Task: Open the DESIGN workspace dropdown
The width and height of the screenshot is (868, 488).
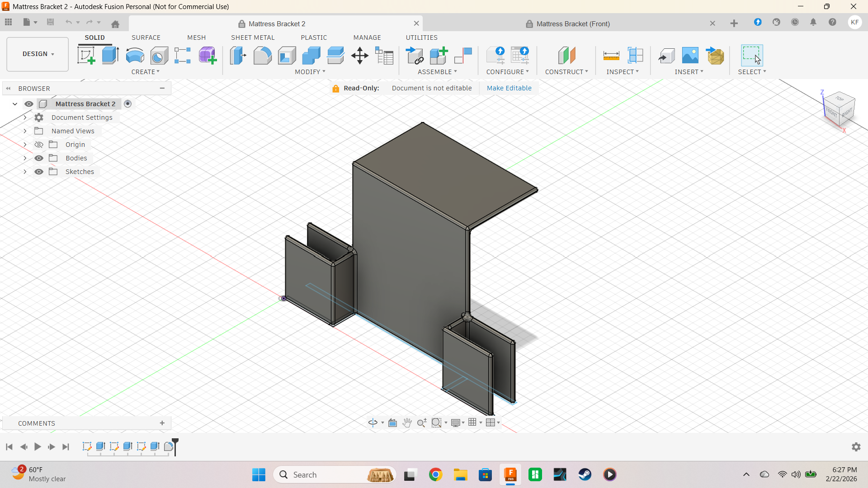Action: pos(38,54)
